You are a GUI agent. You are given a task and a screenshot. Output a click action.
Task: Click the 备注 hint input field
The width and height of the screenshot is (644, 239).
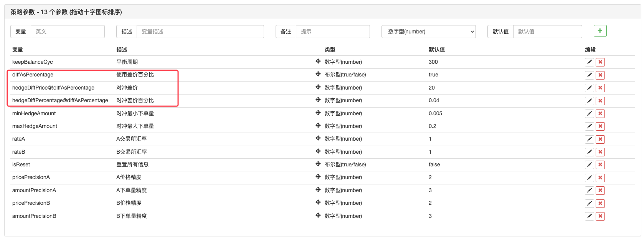point(332,32)
